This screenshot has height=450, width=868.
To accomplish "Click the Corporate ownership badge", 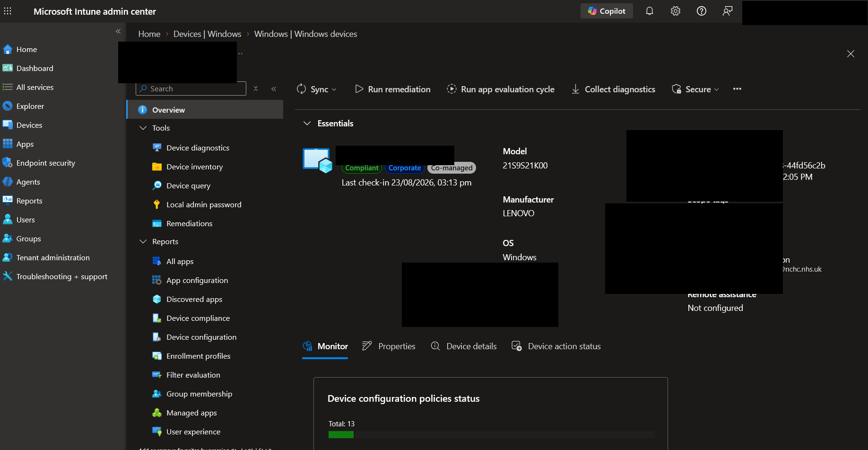I will 405,168.
